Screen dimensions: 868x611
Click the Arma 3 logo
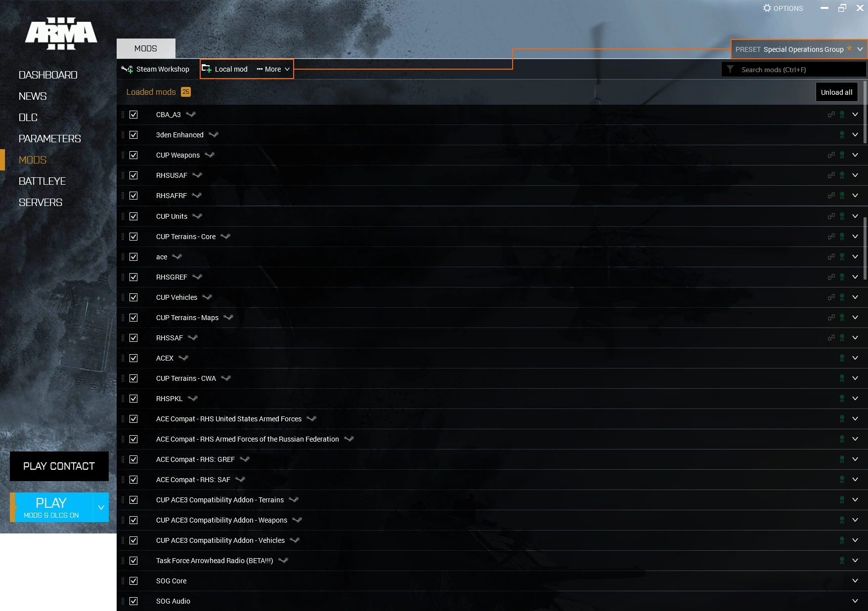tap(61, 34)
